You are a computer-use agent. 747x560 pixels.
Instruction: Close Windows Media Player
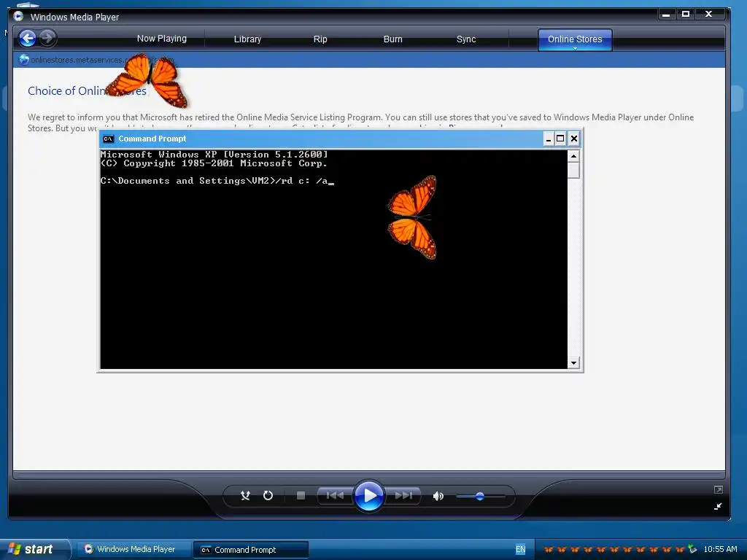click(x=709, y=15)
